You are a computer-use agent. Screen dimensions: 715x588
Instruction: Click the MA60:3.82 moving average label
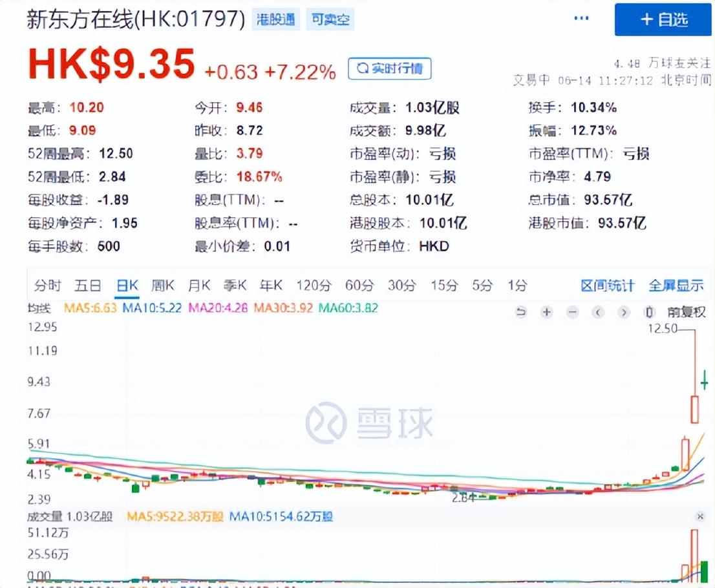[348, 308]
